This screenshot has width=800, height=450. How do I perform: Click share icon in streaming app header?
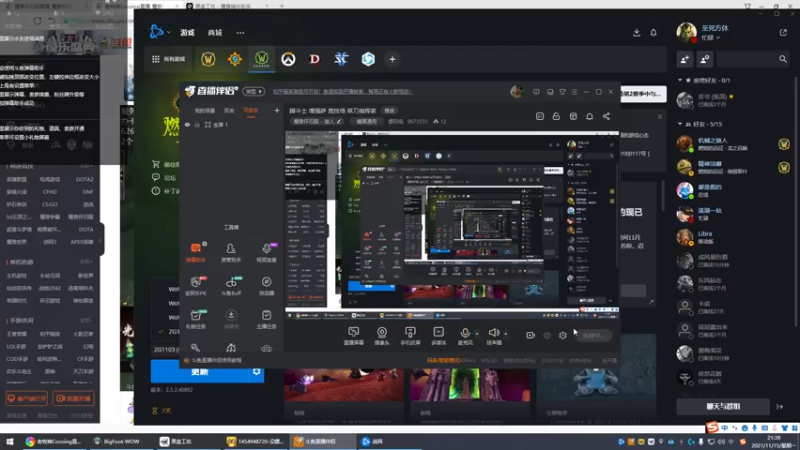tap(606, 116)
